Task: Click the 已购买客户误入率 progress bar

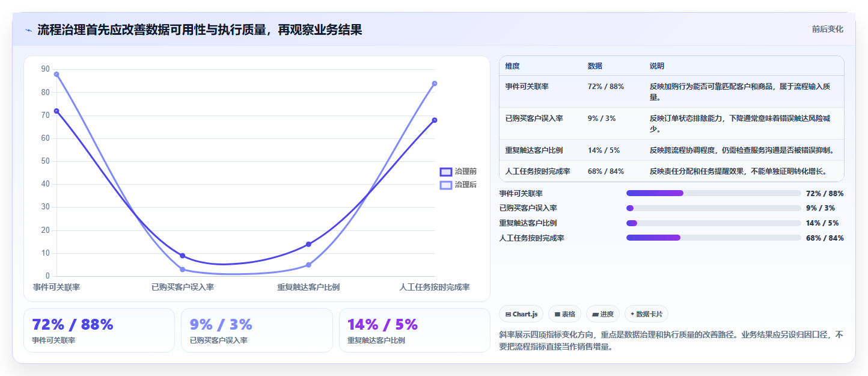Action: pyautogui.click(x=714, y=208)
